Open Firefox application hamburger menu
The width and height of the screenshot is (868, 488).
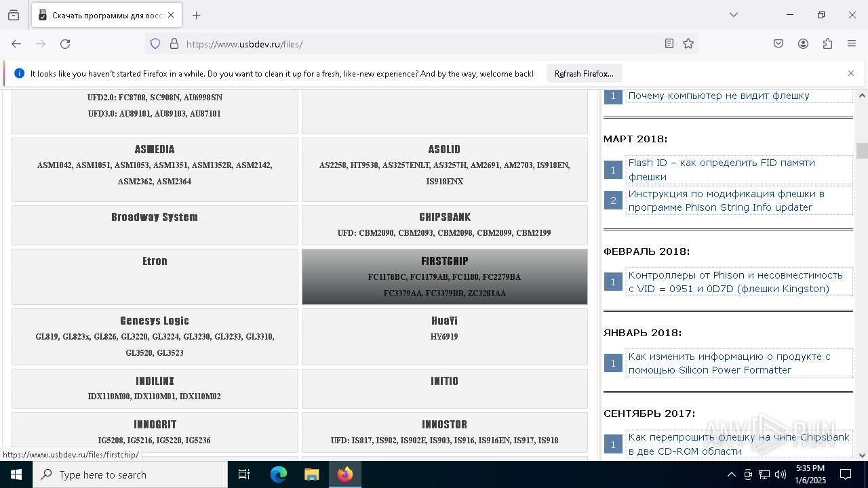(x=852, y=44)
